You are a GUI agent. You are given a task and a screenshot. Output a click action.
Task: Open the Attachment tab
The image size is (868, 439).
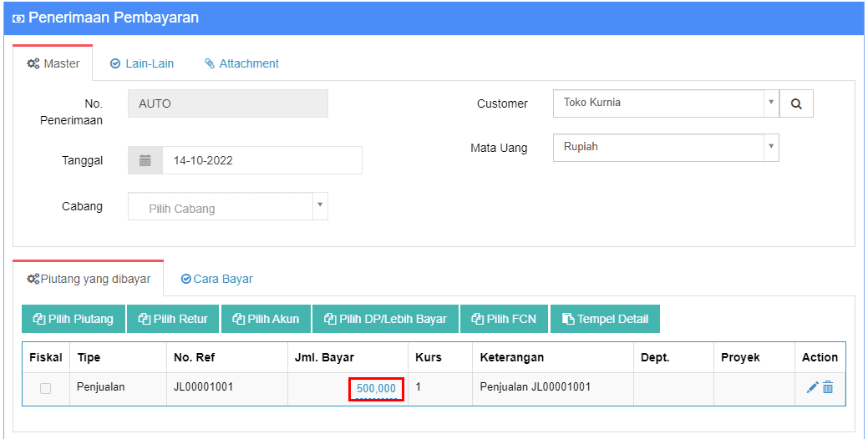(x=241, y=63)
